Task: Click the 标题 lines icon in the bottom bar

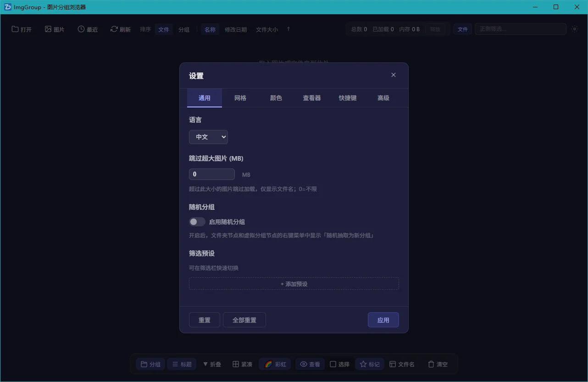Action: point(175,364)
